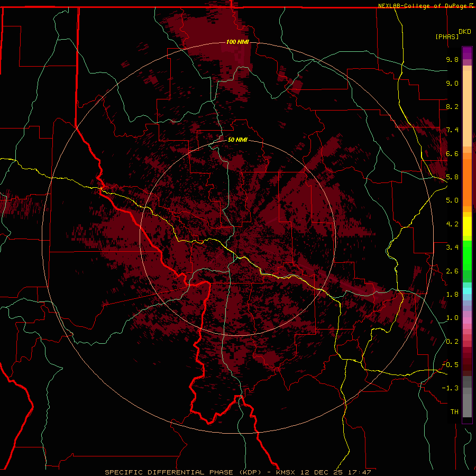This screenshot has width=476, height=476.
Task: Click the yellow color bar segment
Action: (467, 226)
